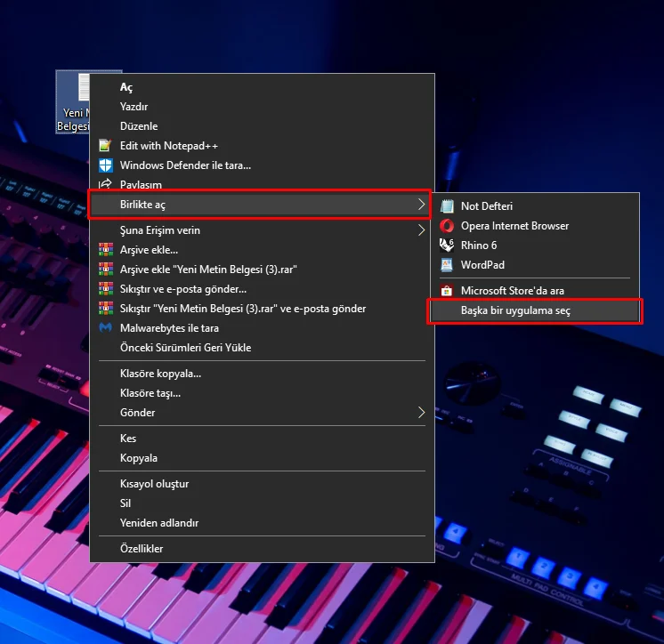664x644 pixels.
Task: Click the Opera browser icon
Action: pos(447,226)
